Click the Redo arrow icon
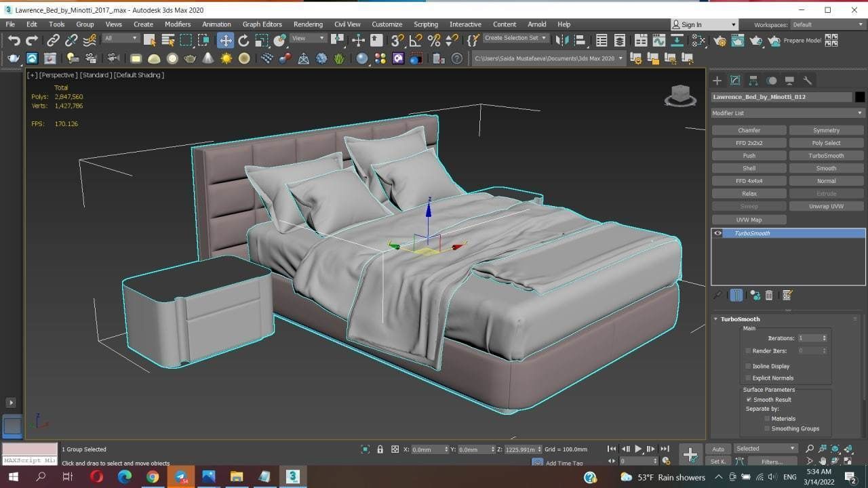The width and height of the screenshot is (868, 488). [x=32, y=41]
